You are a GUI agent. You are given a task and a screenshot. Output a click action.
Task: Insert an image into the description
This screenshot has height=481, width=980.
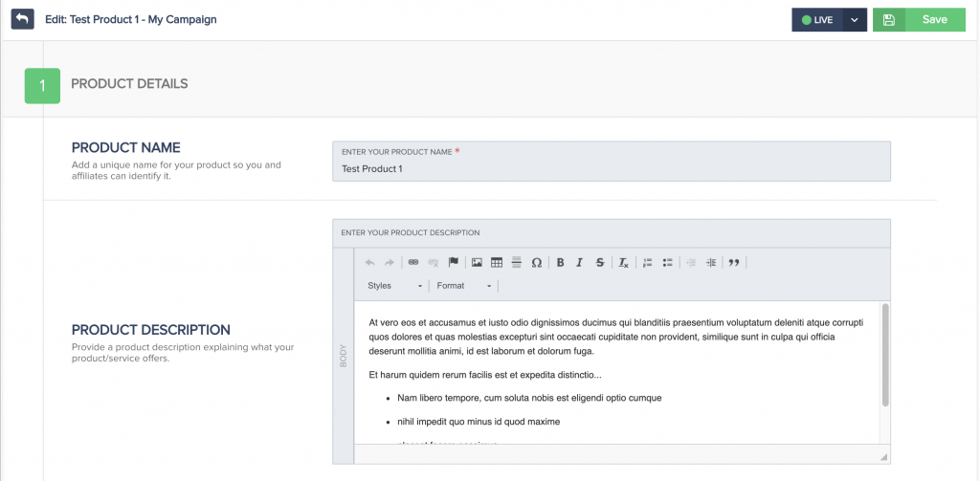coord(477,262)
